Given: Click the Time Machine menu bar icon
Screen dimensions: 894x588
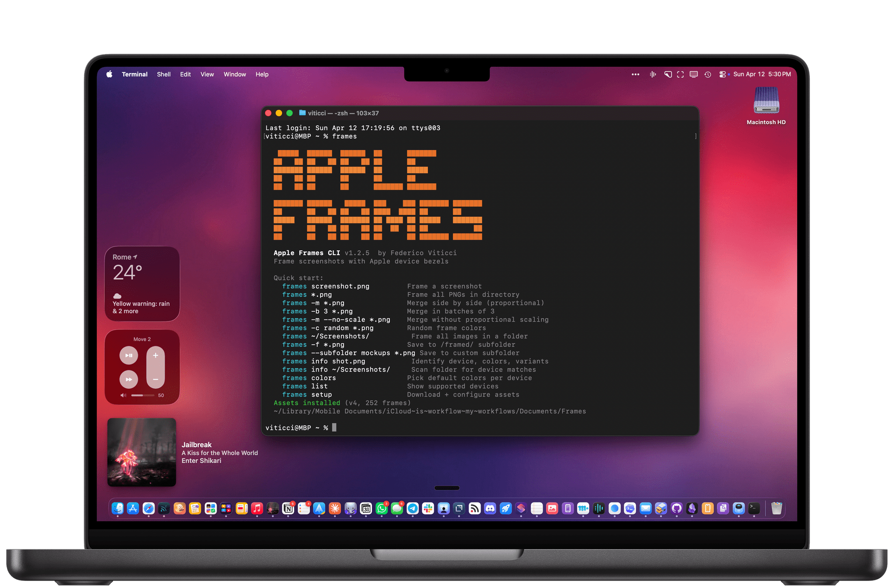Looking at the screenshot, I should pyautogui.click(x=707, y=74).
